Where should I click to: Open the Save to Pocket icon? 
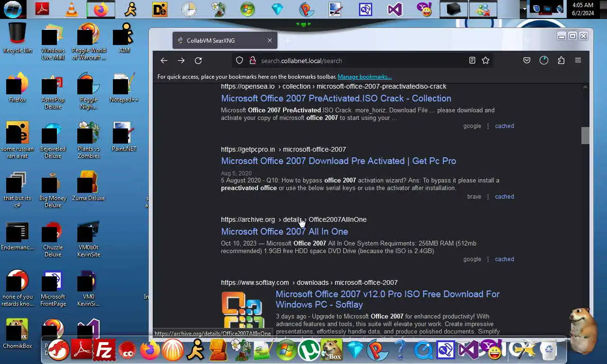pos(527,61)
